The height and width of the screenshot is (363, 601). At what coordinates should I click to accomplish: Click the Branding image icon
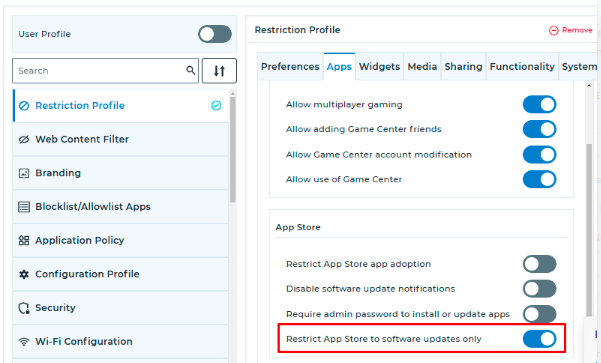click(x=24, y=173)
